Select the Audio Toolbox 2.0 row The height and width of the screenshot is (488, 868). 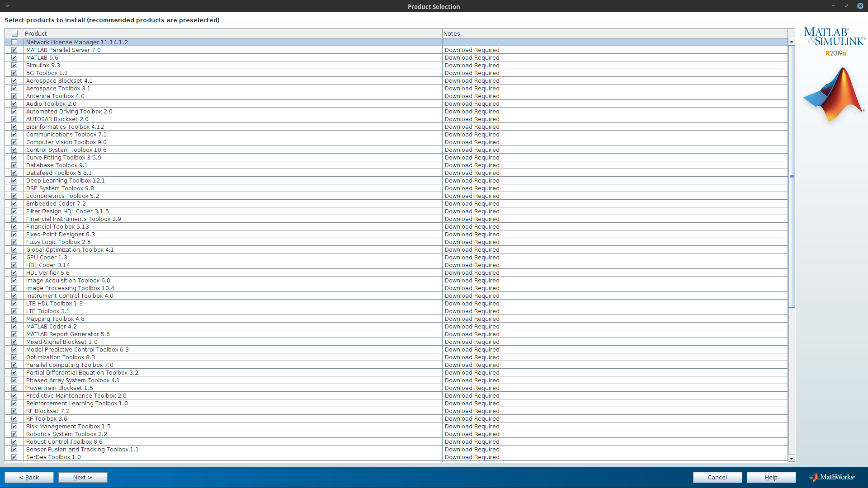tap(396, 104)
